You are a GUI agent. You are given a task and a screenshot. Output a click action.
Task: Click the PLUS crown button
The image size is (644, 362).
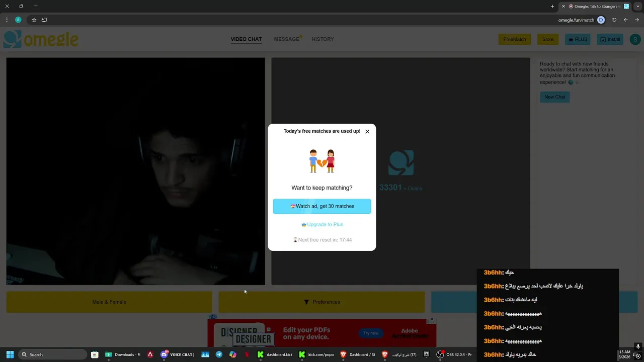point(578,39)
